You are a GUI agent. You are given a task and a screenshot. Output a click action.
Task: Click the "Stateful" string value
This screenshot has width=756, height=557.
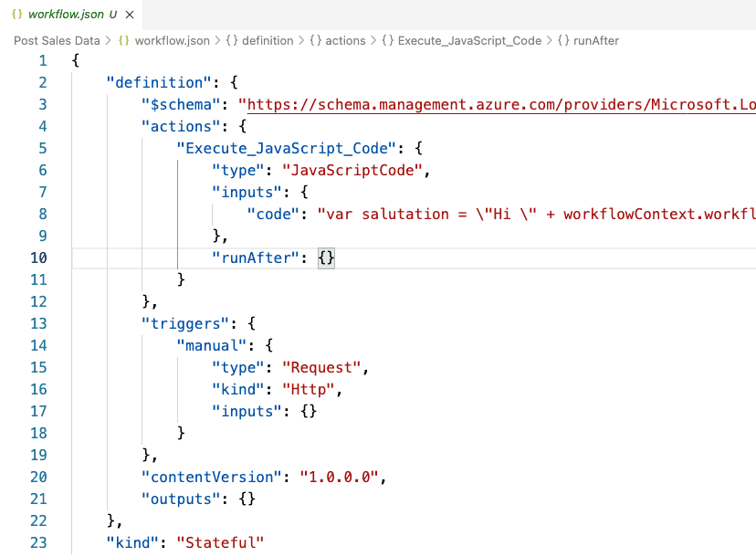220,543
